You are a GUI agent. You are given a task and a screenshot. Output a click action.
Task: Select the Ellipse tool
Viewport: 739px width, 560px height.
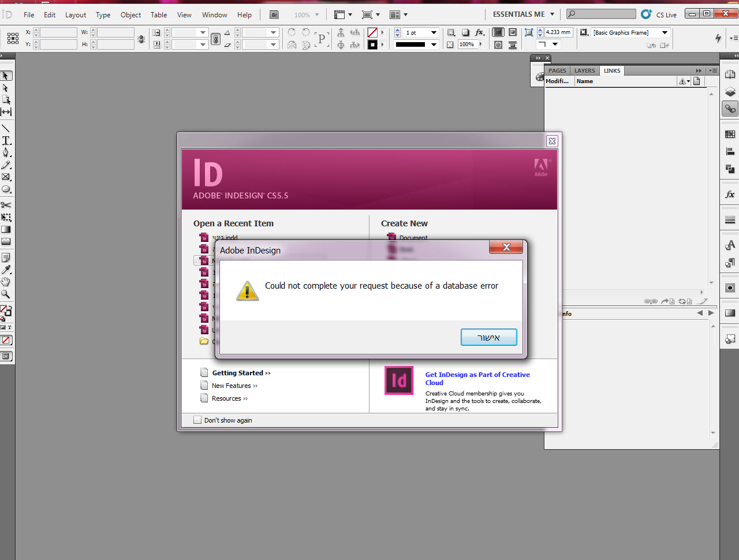pos(6,189)
